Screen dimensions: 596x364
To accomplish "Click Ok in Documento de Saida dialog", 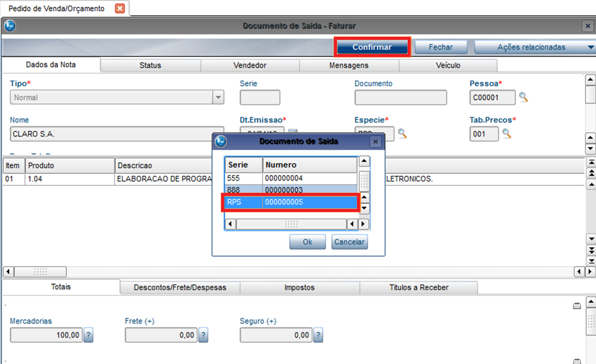I will pos(307,242).
